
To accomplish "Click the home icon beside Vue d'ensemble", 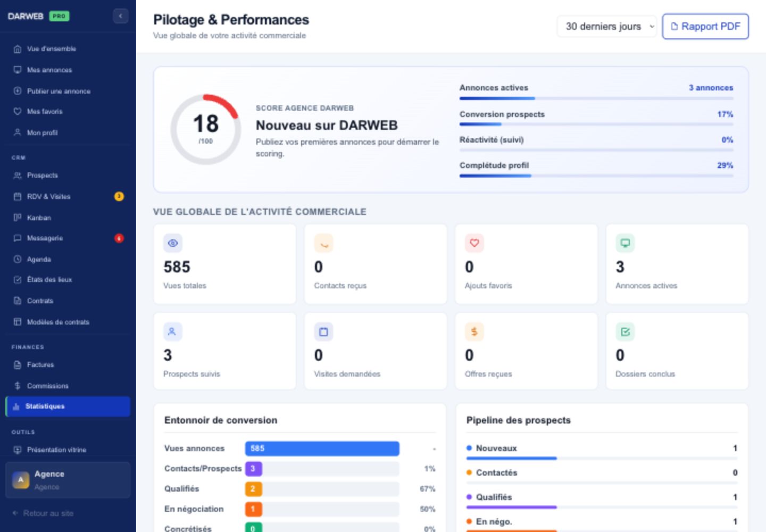I will pos(18,48).
